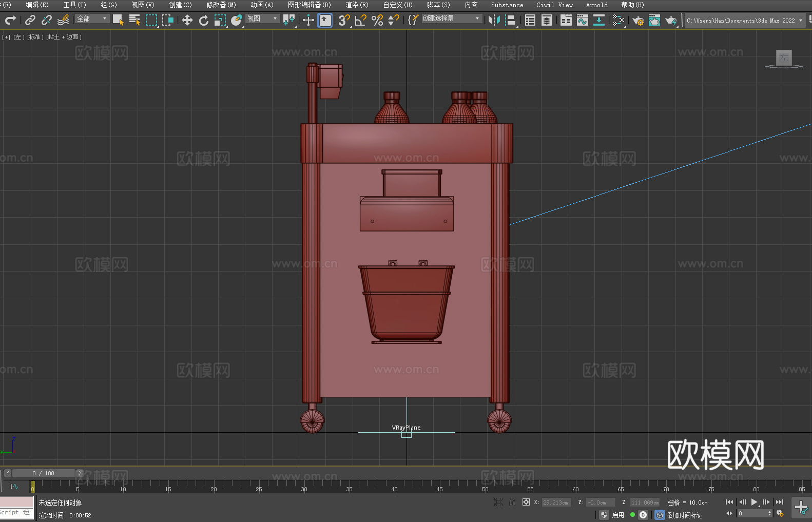Toggle Scene Explorer icon
Screen dimensions: 812x522
[530, 20]
